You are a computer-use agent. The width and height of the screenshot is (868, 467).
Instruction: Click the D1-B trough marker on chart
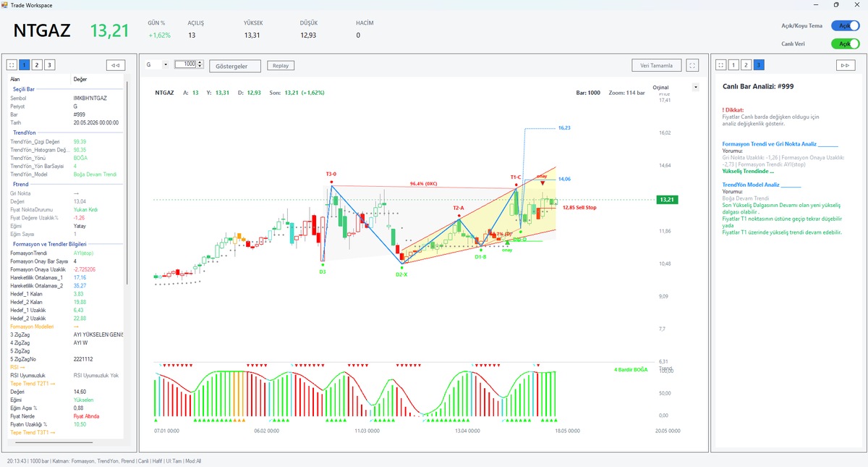[480, 256]
